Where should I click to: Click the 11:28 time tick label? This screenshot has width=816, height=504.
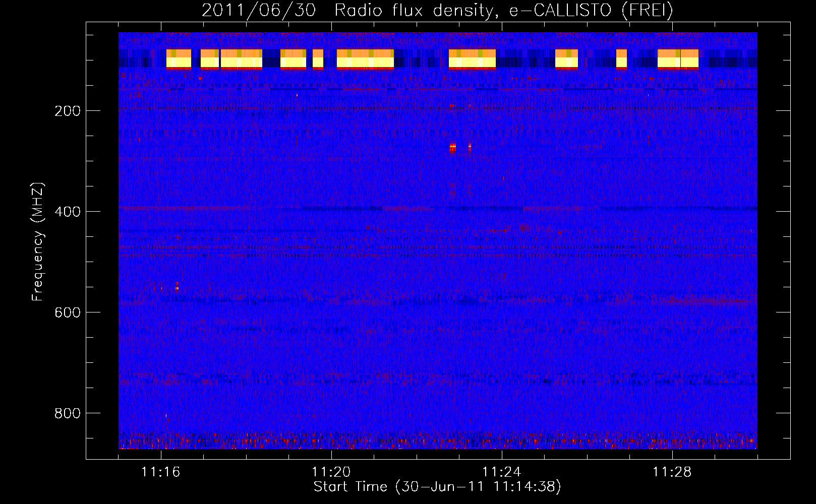pos(672,472)
